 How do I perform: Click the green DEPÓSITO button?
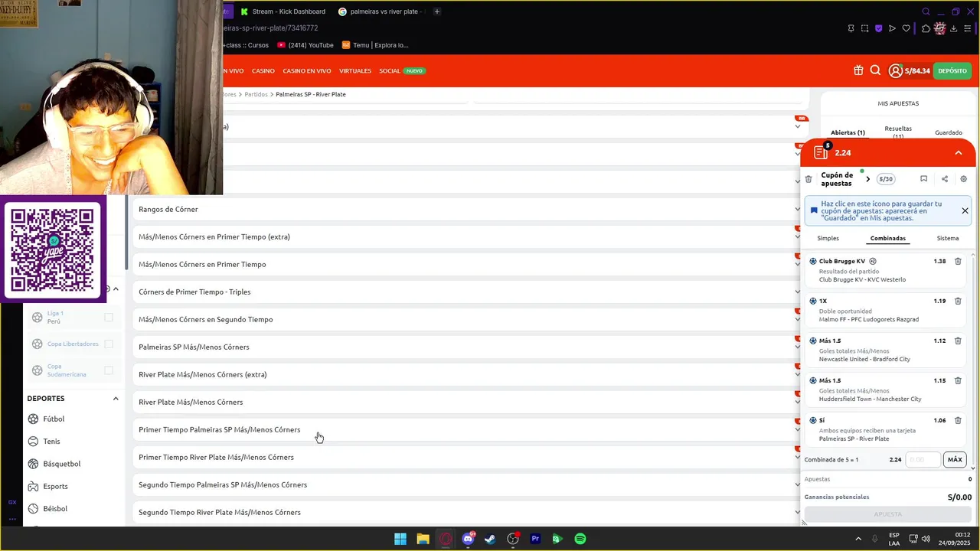click(x=952, y=70)
